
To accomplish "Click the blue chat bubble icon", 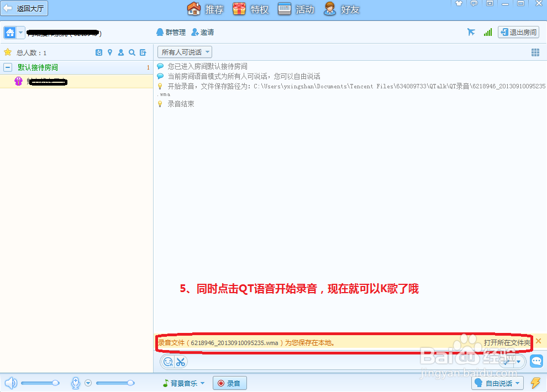I will tap(536, 361).
